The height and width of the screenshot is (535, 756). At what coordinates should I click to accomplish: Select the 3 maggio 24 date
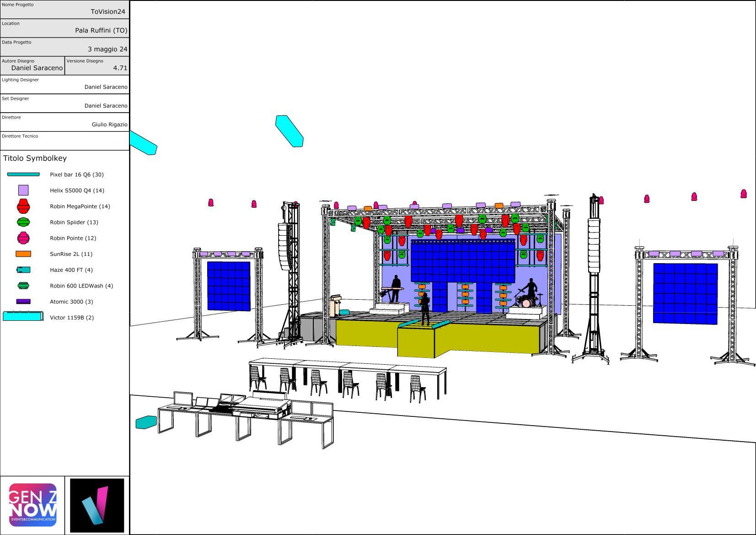107,49
